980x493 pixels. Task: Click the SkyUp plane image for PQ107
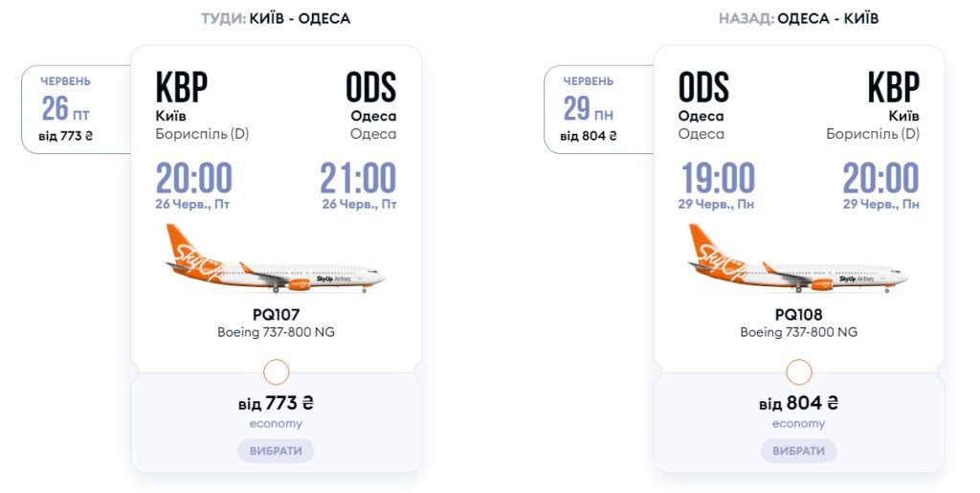(x=276, y=261)
